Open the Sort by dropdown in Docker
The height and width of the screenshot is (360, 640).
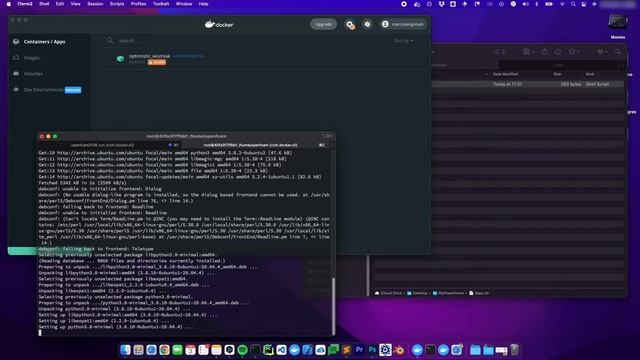[x=403, y=41]
